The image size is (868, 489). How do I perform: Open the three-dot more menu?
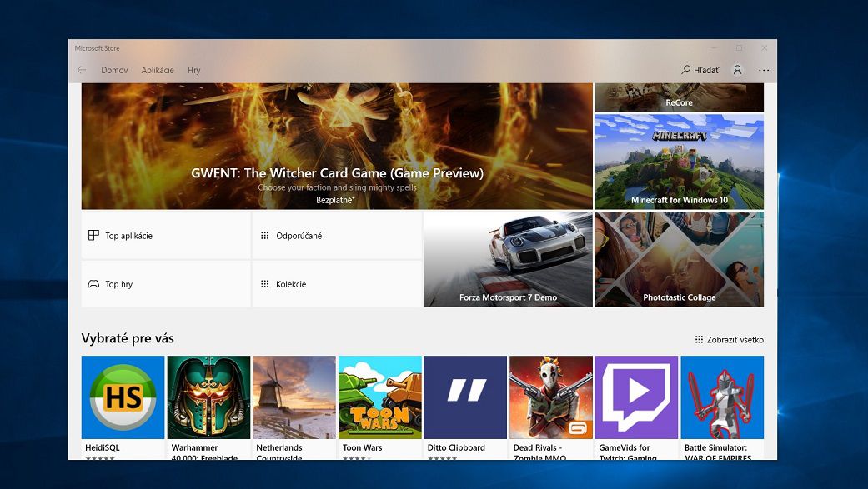point(764,70)
